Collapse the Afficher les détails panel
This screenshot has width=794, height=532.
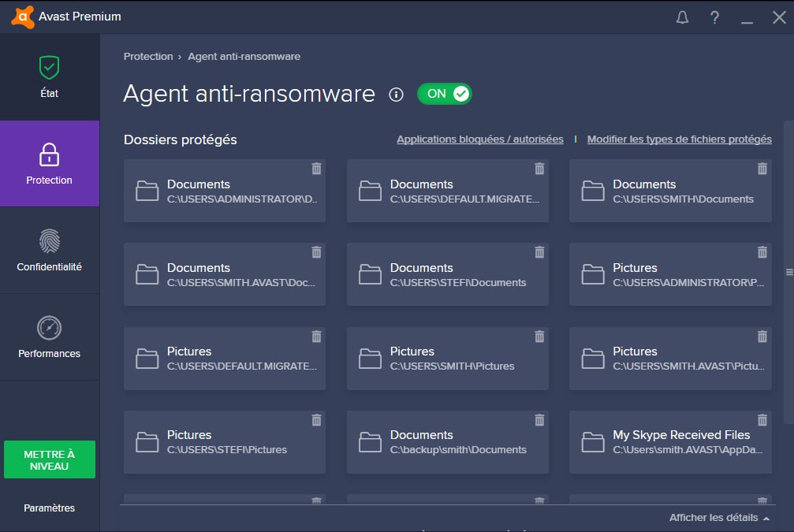pos(718,518)
